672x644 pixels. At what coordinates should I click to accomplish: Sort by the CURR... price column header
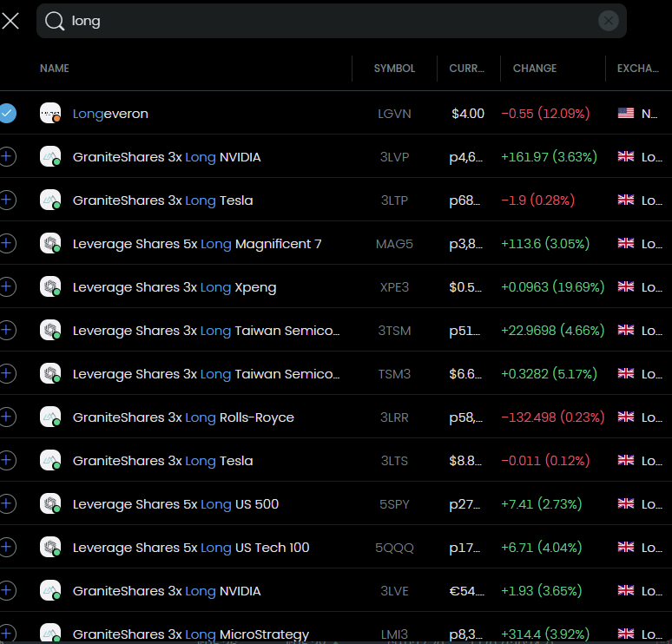click(466, 69)
